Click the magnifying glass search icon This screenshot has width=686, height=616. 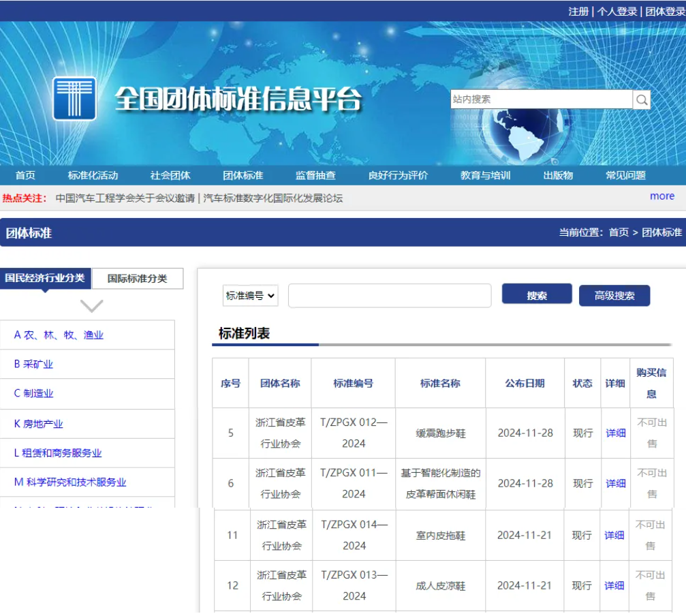tap(642, 100)
